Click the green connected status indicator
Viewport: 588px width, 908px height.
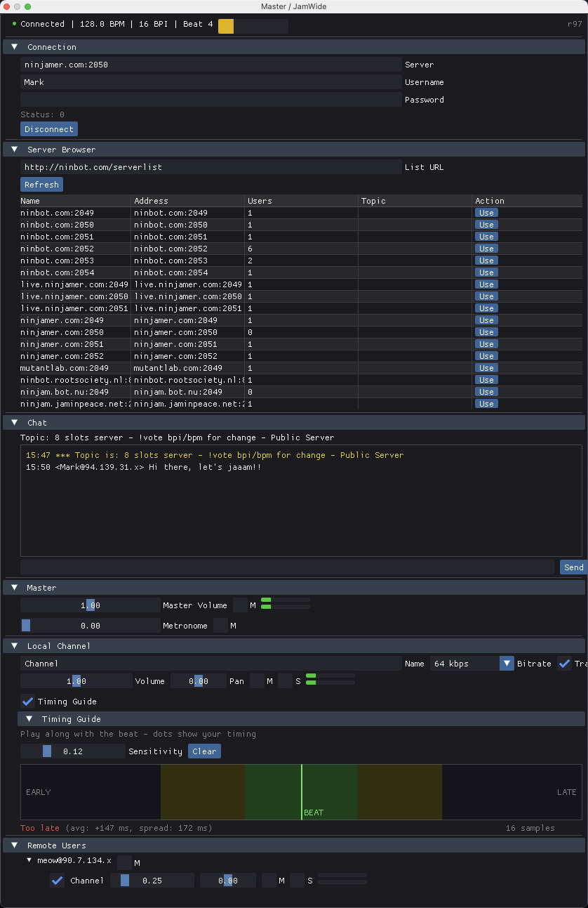pos(12,23)
